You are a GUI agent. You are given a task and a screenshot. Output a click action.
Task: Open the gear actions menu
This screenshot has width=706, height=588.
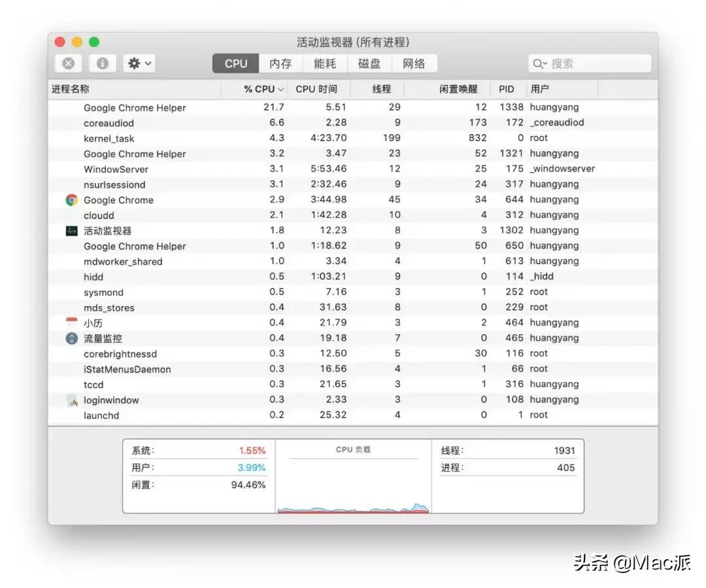[x=139, y=63]
